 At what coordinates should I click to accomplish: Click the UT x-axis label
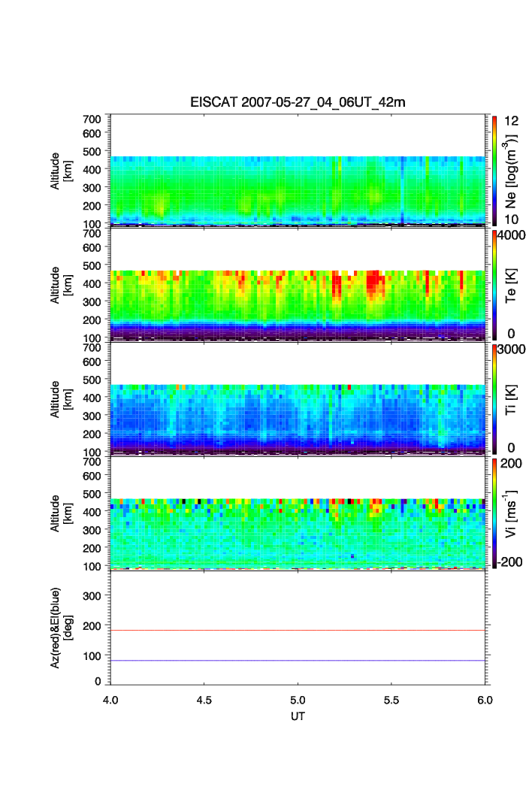click(x=298, y=716)
